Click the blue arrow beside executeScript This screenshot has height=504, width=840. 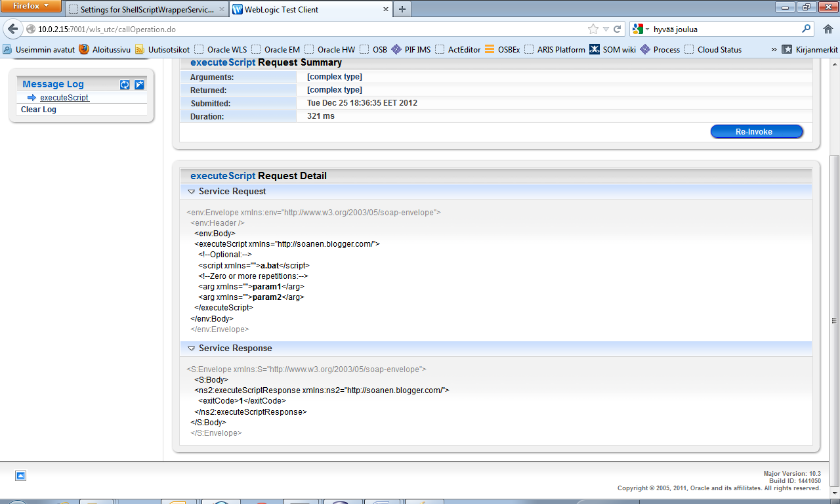(x=31, y=97)
